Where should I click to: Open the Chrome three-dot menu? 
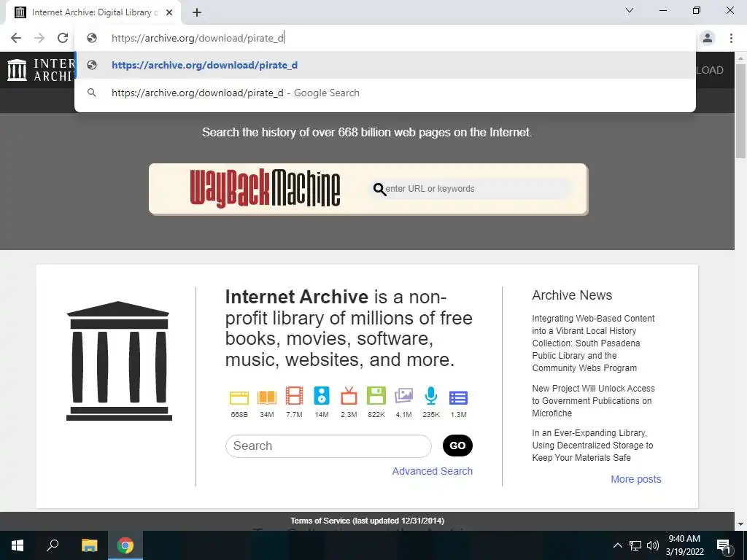pos(731,38)
